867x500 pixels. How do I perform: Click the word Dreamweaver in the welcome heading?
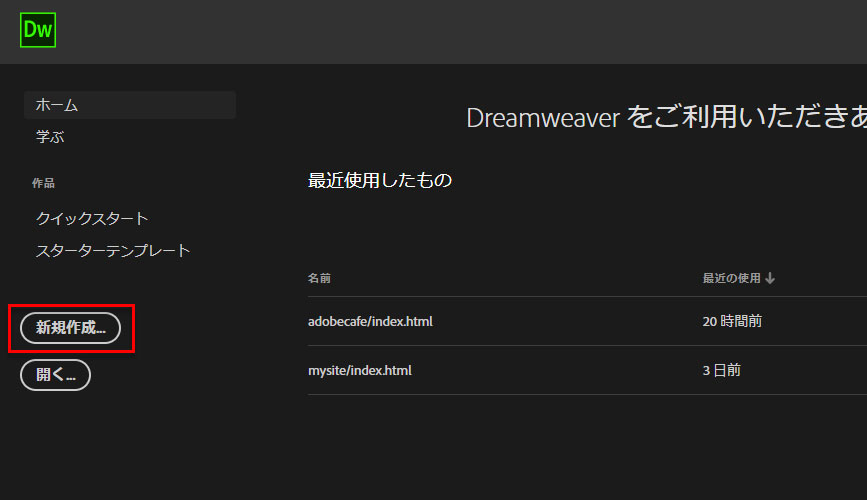tap(543, 118)
